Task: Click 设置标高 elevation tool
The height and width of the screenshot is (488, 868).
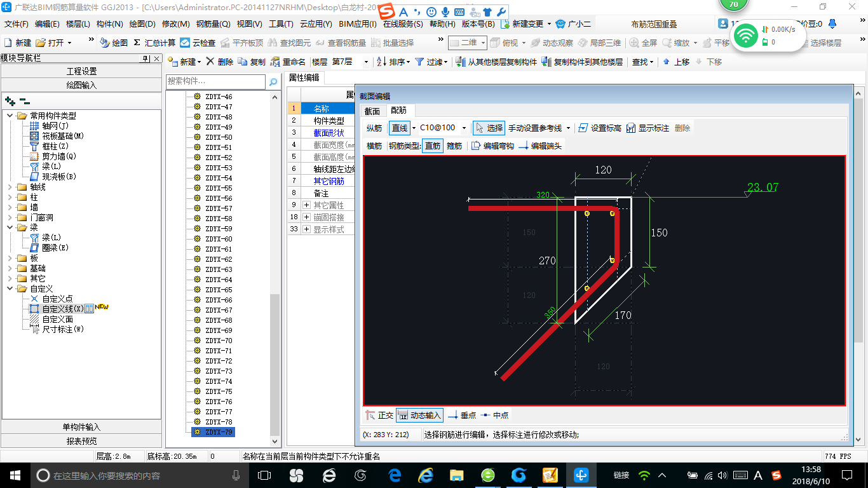Action: (600, 128)
